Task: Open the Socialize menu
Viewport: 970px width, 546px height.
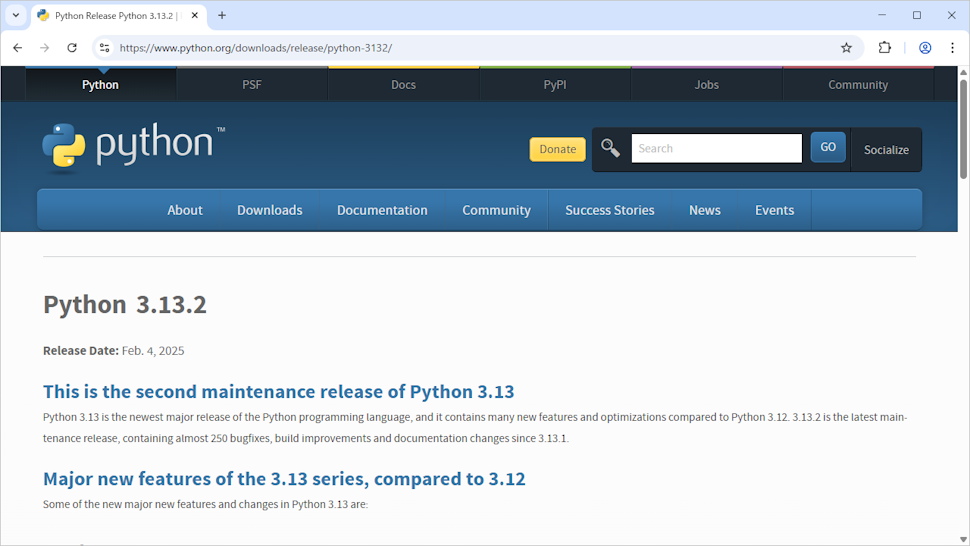Action: point(886,150)
